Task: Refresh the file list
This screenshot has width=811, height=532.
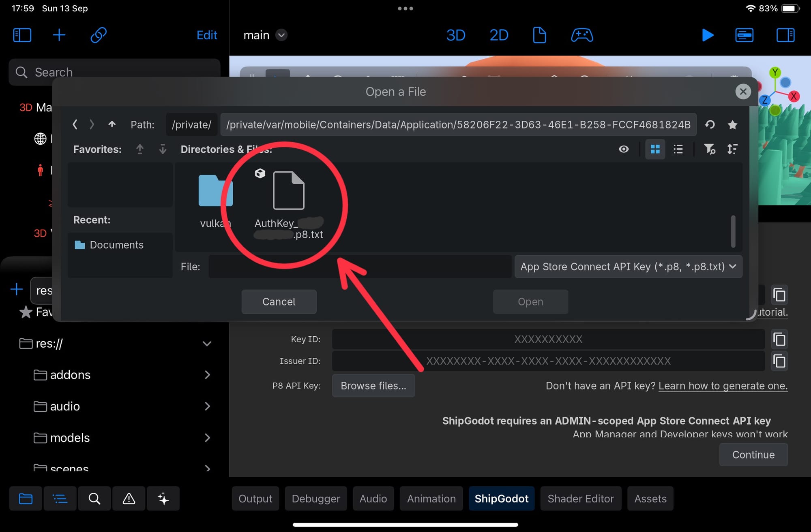Action: coord(710,124)
